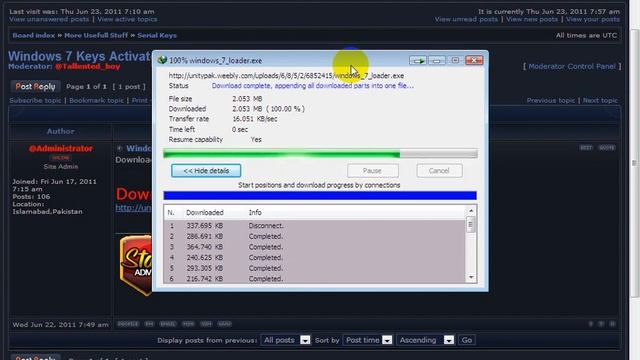640x360 pixels.
Task: Maximize the windows_7_loader.exe download dialog
Action: coord(455,60)
